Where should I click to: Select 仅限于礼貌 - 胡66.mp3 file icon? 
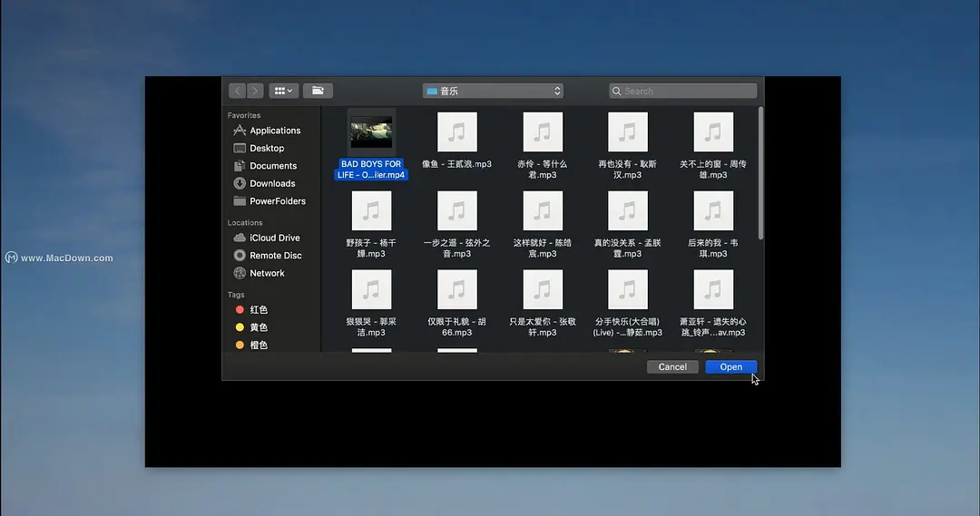pyautogui.click(x=456, y=289)
